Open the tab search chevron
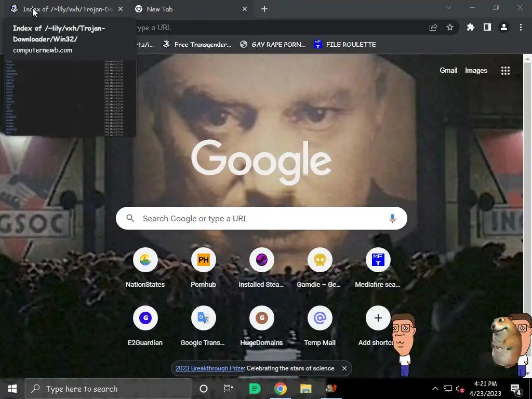The height and width of the screenshot is (399, 532). pos(448,7)
